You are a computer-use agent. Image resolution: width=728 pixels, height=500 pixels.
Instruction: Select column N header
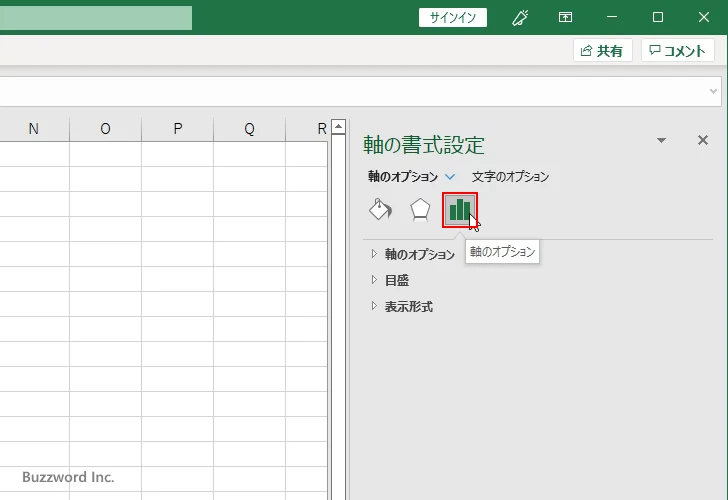tap(33, 129)
